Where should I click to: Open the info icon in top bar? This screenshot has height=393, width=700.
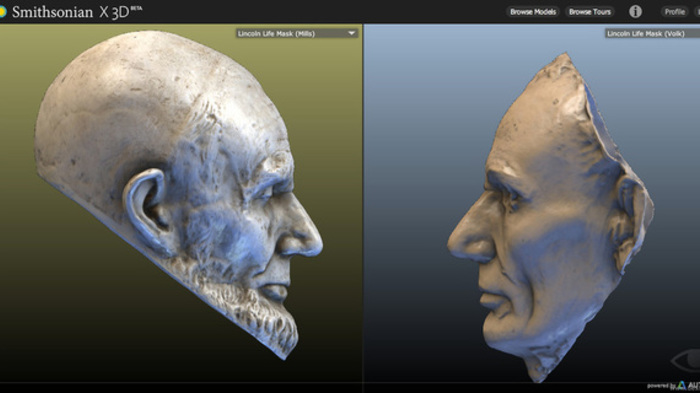(635, 12)
